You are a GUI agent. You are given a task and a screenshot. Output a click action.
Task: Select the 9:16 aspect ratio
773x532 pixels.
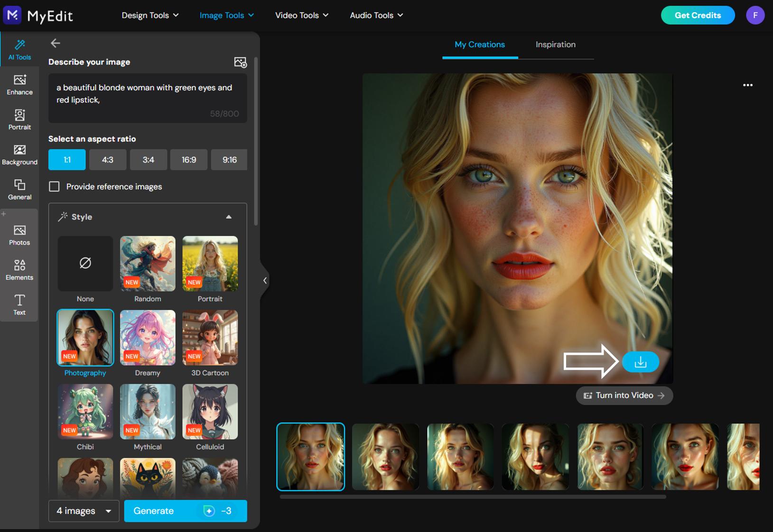(230, 160)
